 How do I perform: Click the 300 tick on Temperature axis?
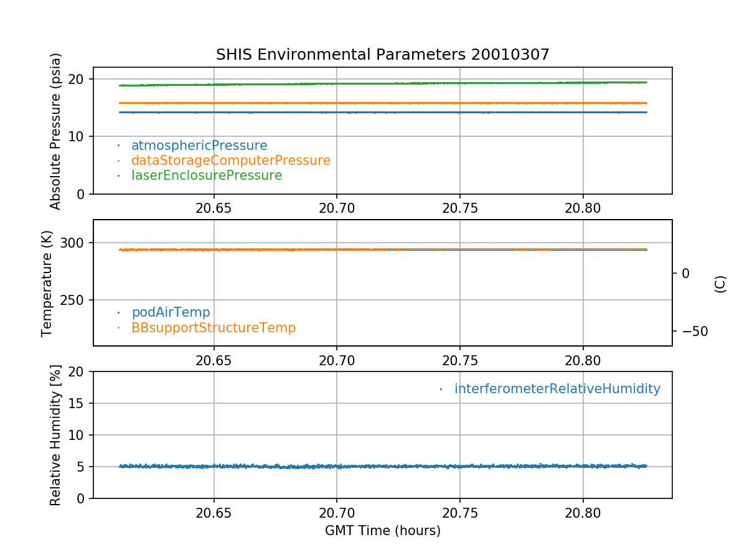coord(77,243)
